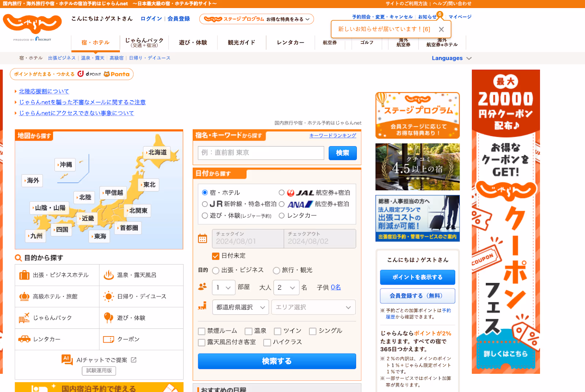Screen dimensions: 585x392
Task: Click 子供 0名 link
Action: (336, 288)
